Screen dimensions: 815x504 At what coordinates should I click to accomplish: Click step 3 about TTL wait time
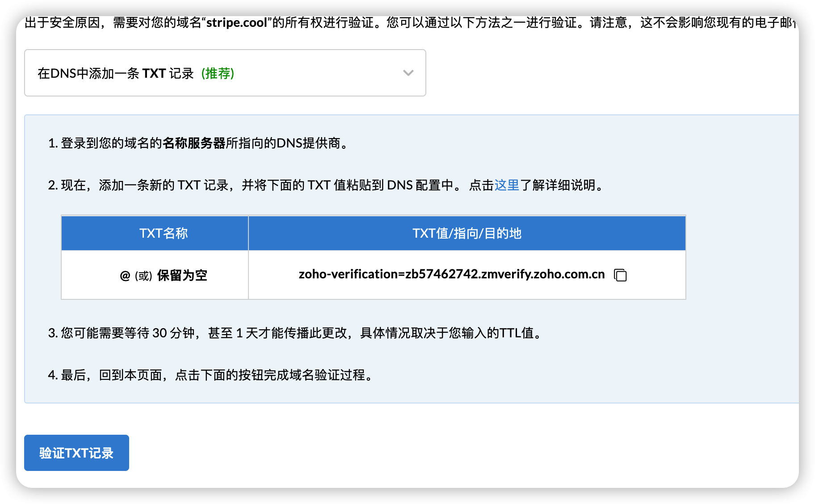click(294, 333)
